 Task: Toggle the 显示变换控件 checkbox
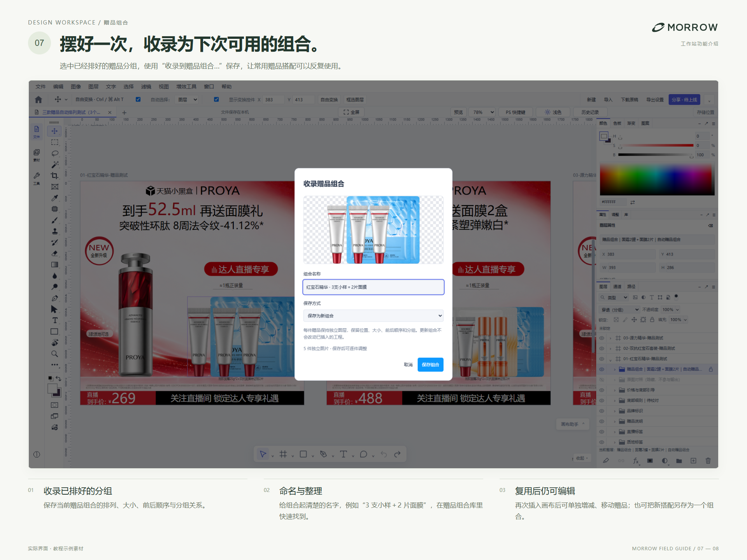click(216, 100)
